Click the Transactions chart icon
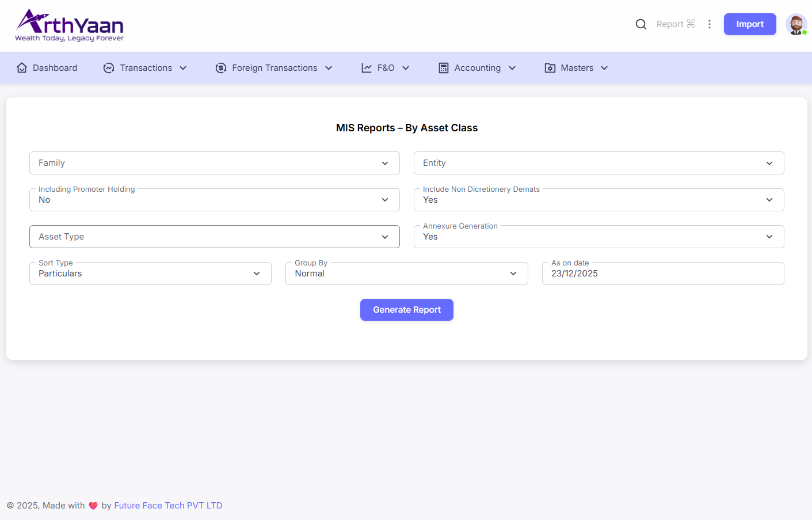Image resolution: width=812 pixels, height=520 pixels. (109, 68)
